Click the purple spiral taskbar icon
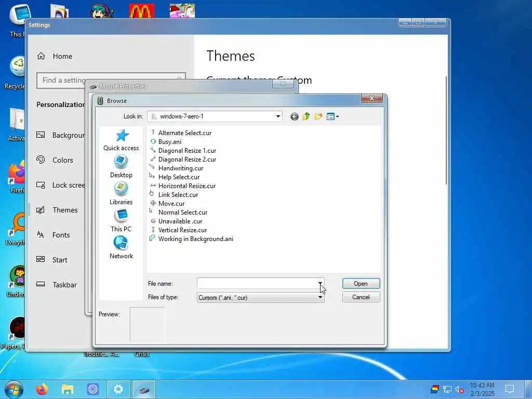The width and height of the screenshot is (532, 399). [93, 390]
